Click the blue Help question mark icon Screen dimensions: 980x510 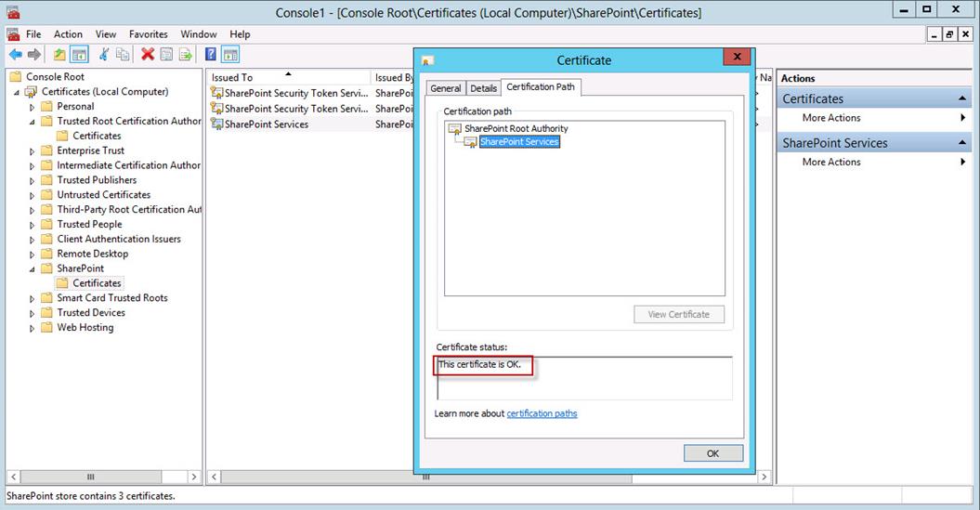point(211,55)
